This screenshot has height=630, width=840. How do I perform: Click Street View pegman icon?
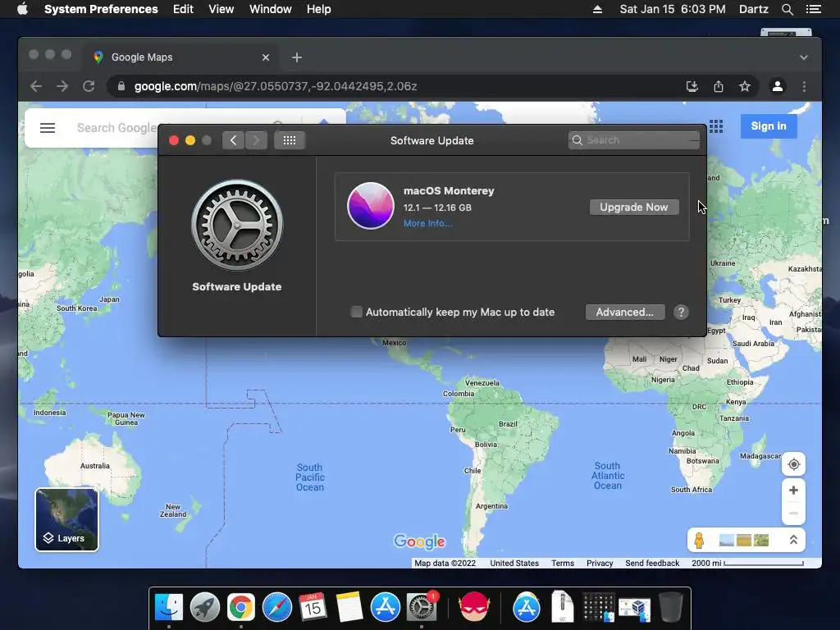point(699,540)
